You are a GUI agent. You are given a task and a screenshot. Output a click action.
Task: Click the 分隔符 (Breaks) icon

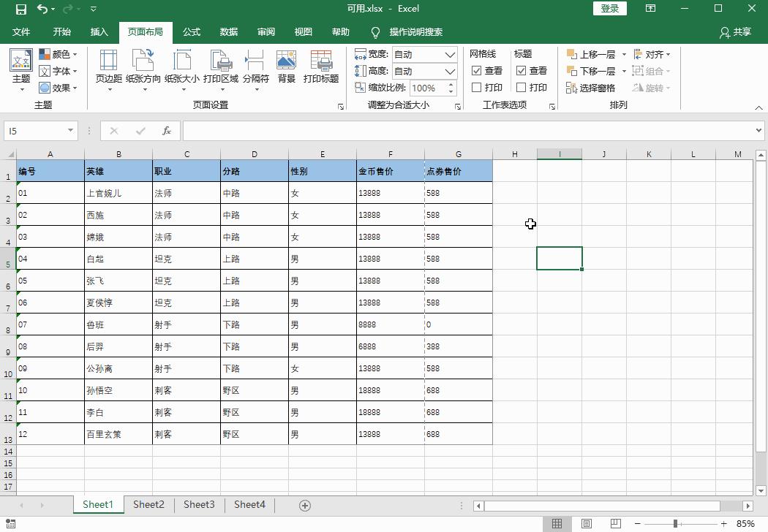tap(255, 69)
